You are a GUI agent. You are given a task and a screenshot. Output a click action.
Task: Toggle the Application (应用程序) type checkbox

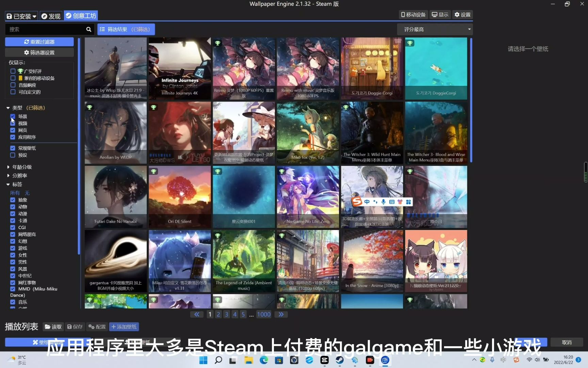click(13, 137)
